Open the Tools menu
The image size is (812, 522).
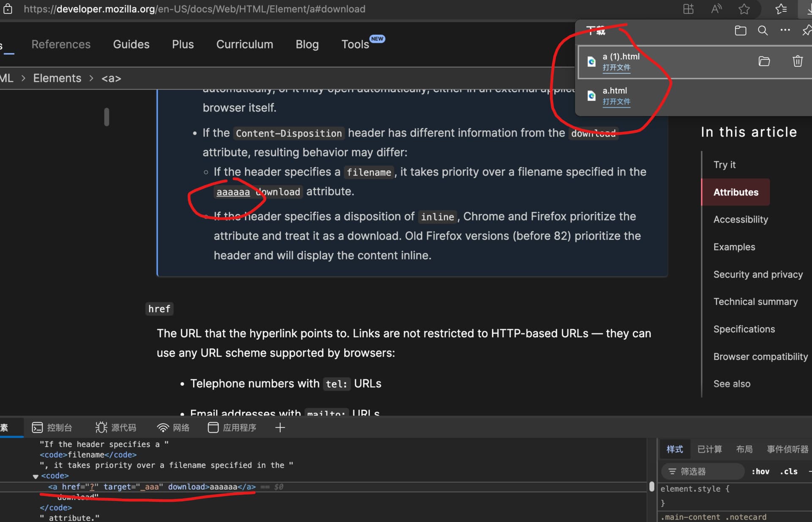355,44
